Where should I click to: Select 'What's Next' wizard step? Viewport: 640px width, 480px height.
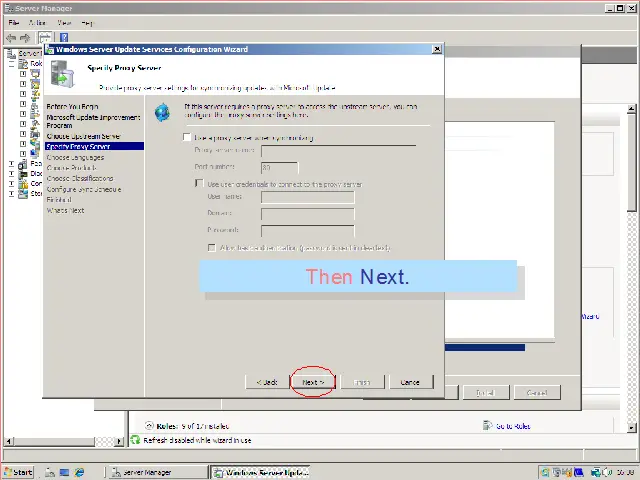[x=65, y=210]
